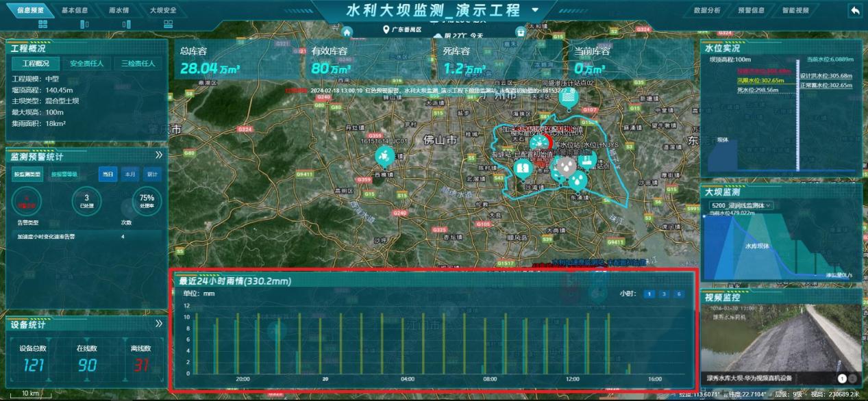The width and height of the screenshot is (868, 401).
Task: Open the project title dropdown arrow
Action: point(535,11)
